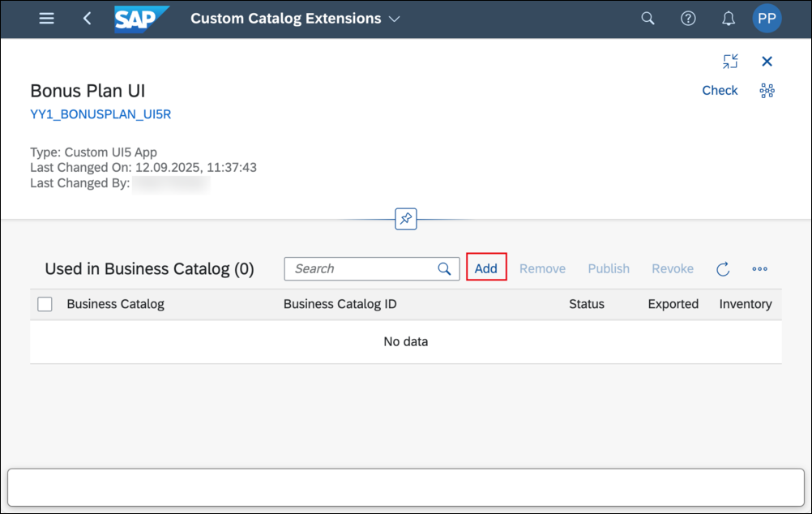812x514 pixels.
Task: Click the Last Changed On date text
Action: (143, 167)
